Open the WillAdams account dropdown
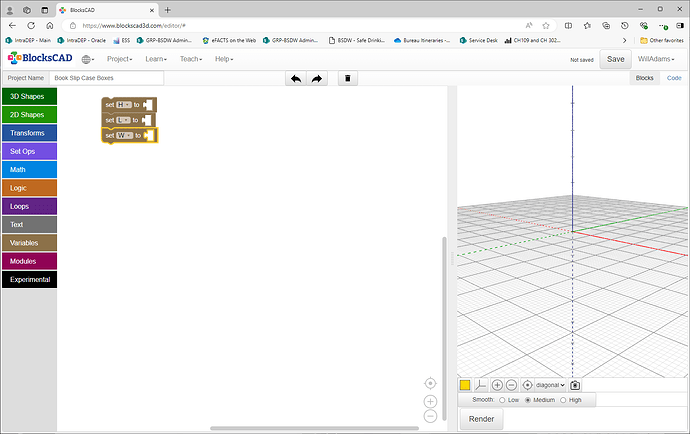The height and width of the screenshot is (434, 690). coord(656,59)
